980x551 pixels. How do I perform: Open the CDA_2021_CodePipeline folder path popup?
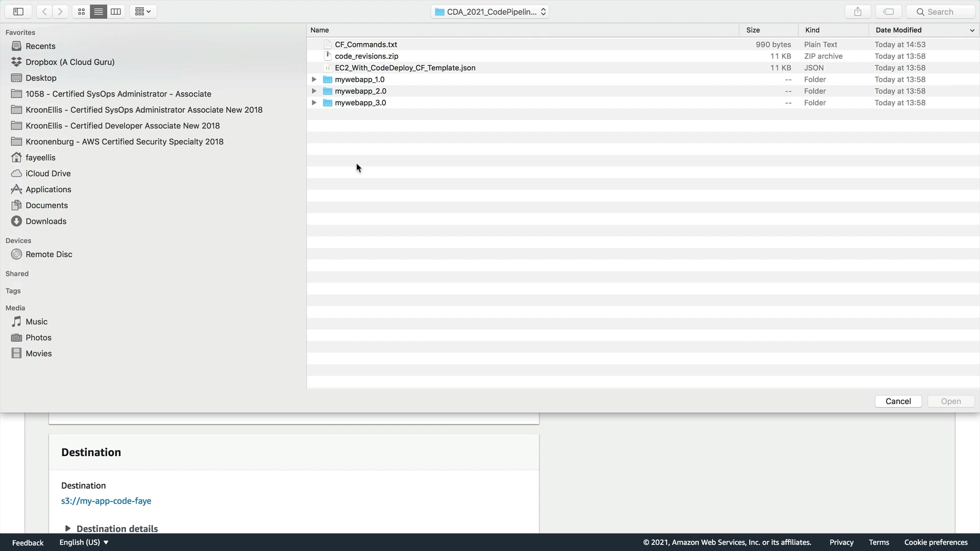490,12
